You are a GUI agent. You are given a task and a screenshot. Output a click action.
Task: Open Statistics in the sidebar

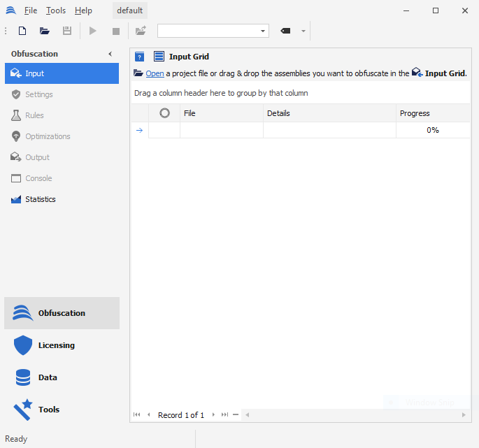click(40, 199)
